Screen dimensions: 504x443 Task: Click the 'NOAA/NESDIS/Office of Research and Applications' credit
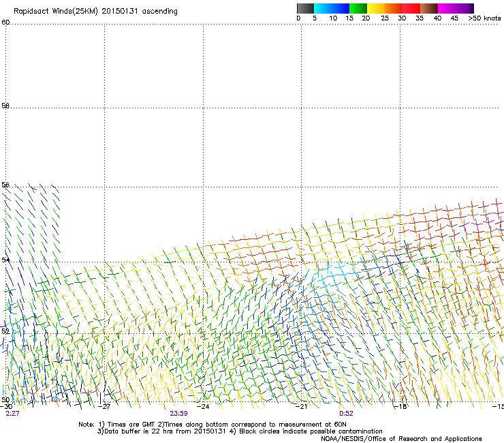pyautogui.click(x=401, y=439)
